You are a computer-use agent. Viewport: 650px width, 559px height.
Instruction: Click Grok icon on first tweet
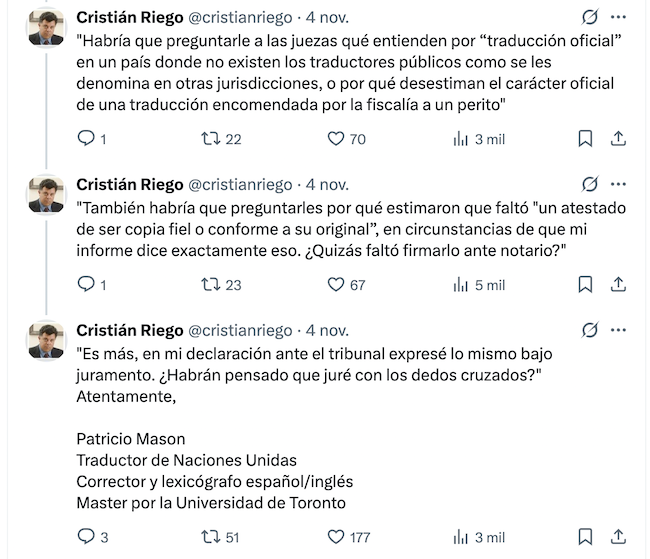589,18
